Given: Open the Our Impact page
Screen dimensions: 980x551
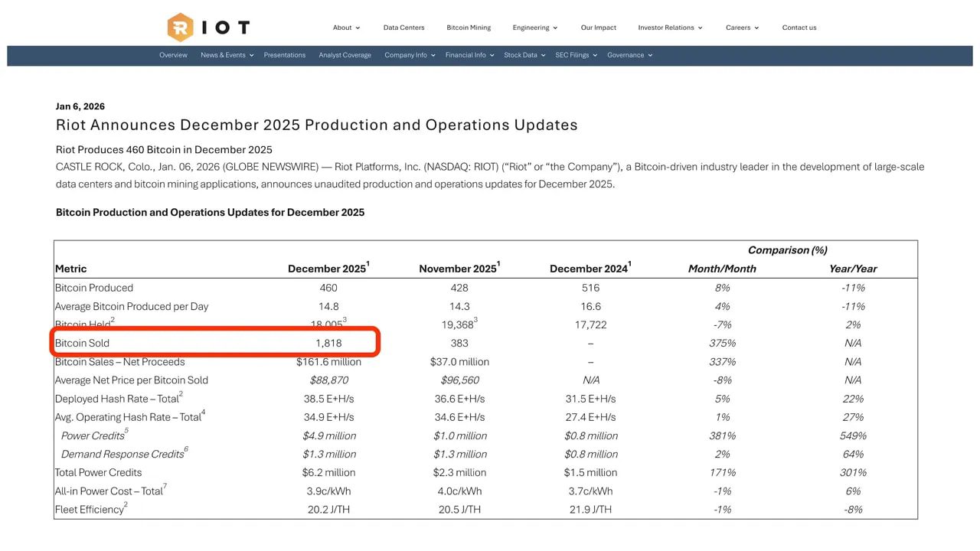Looking at the screenshot, I should point(598,27).
